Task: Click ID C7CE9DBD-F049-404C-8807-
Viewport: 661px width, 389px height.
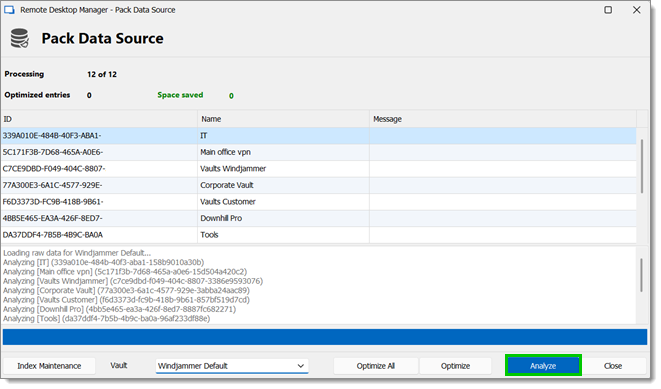Action: [x=54, y=169]
